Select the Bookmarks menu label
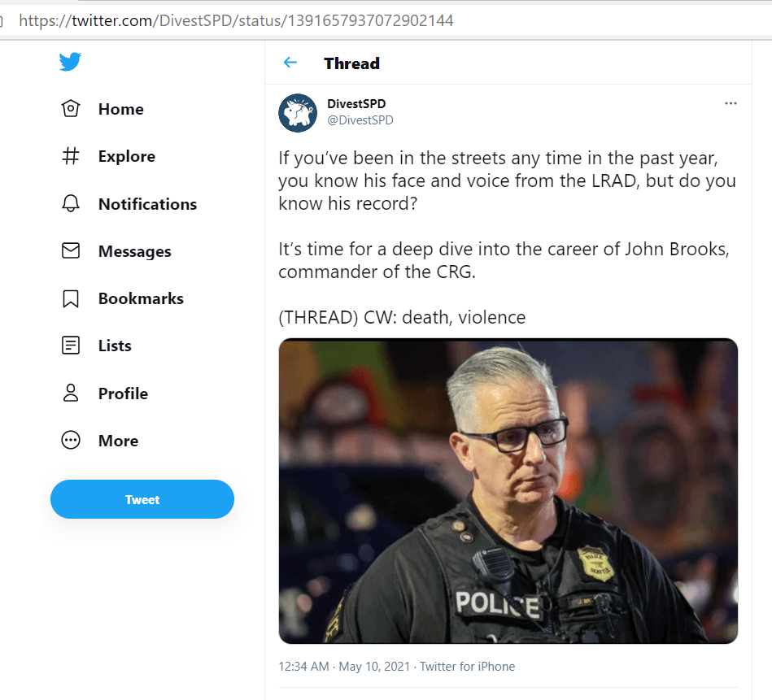The image size is (772, 700). pos(141,298)
